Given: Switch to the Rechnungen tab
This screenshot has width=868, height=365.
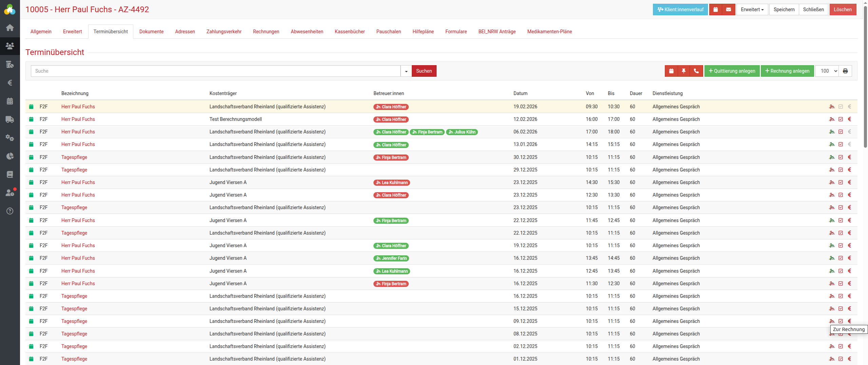Looking at the screenshot, I should pyautogui.click(x=266, y=32).
